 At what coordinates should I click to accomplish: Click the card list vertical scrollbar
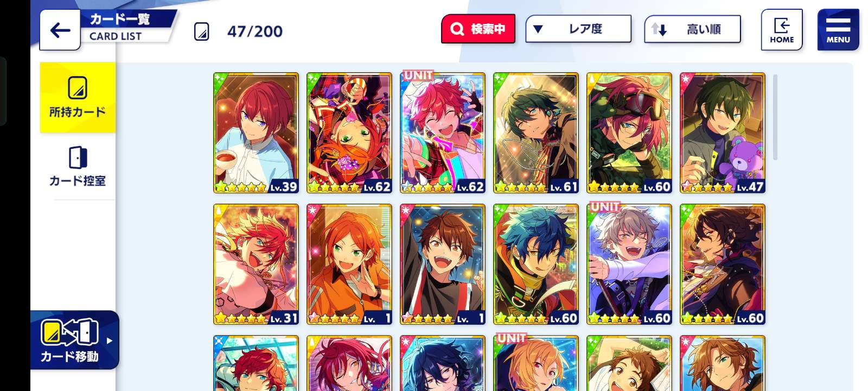pos(775,117)
